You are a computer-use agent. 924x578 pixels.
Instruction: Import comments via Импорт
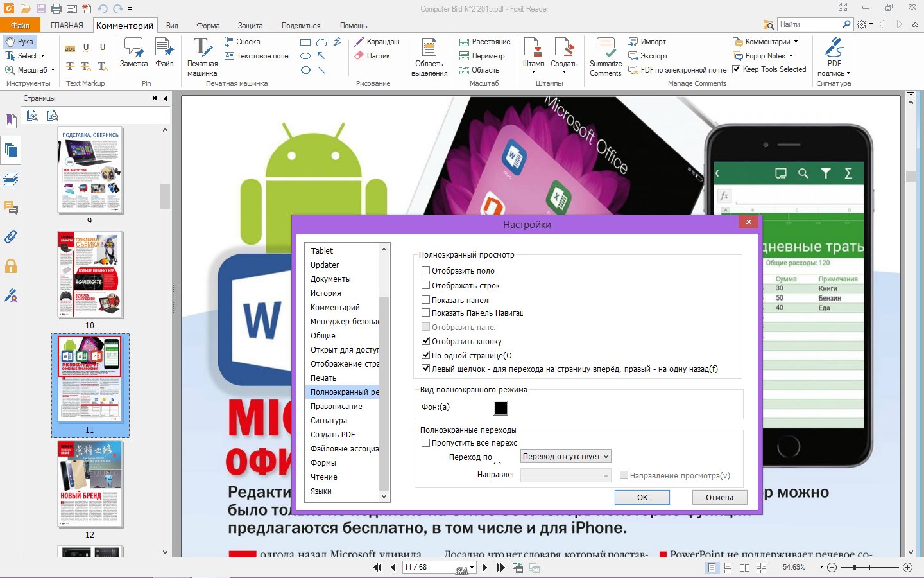click(647, 42)
